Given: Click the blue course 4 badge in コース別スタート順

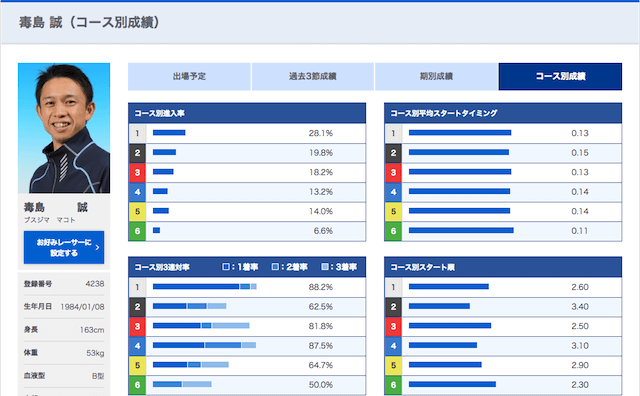Looking at the screenshot, I should (x=393, y=346).
